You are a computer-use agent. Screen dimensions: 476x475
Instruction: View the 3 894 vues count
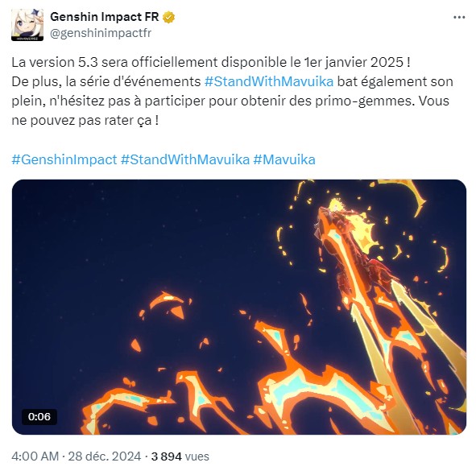[x=180, y=456]
